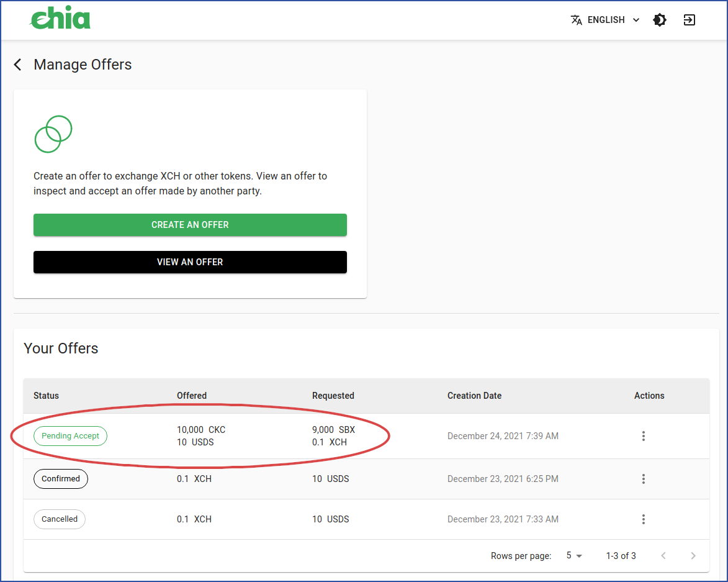Image resolution: width=728 pixels, height=582 pixels.
Task: Click the 1-3 of 3 pagination text
Action: [x=621, y=555]
